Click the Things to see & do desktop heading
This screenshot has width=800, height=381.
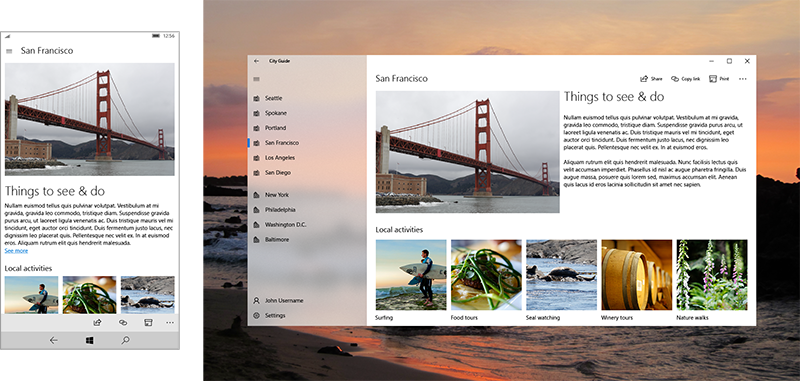[614, 96]
